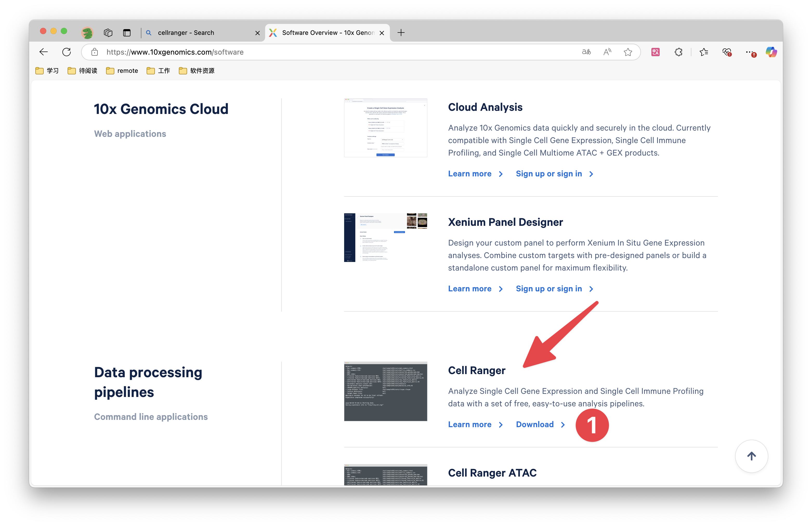
Task: Click the scroll-to-top arrow button
Action: coord(752,456)
